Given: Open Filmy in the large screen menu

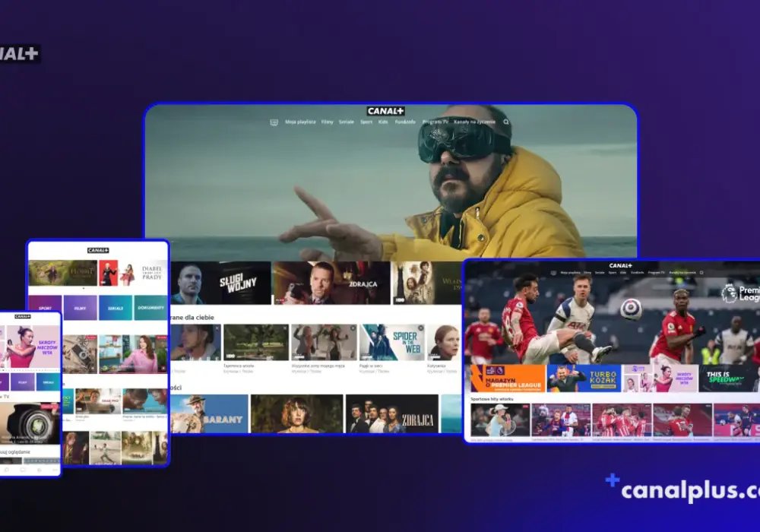Looking at the screenshot, I should point(327,122).
